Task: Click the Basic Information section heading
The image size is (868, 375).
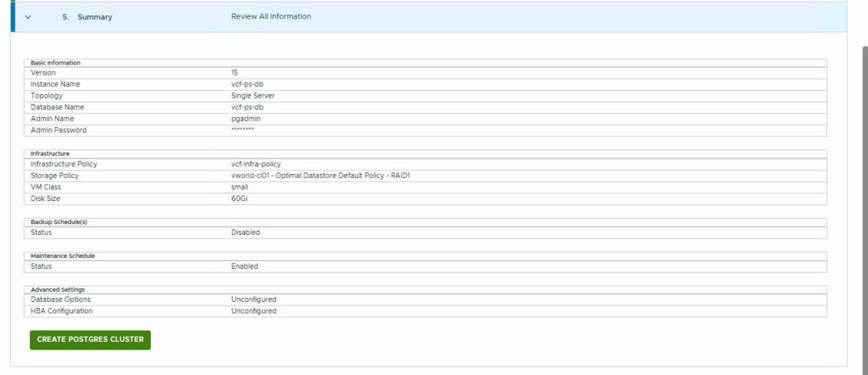Action: coord(55,63)
